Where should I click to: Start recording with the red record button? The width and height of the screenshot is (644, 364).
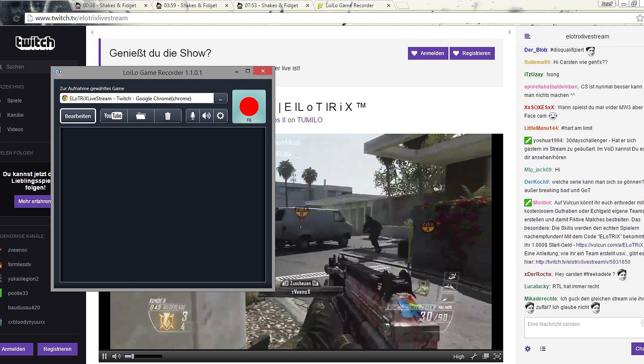click(x=249, y=106)
